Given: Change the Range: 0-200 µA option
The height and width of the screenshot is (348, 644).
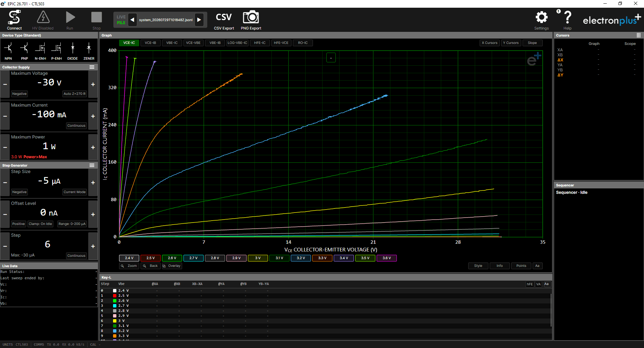Looking at the screenshot, I should (72, 224).
